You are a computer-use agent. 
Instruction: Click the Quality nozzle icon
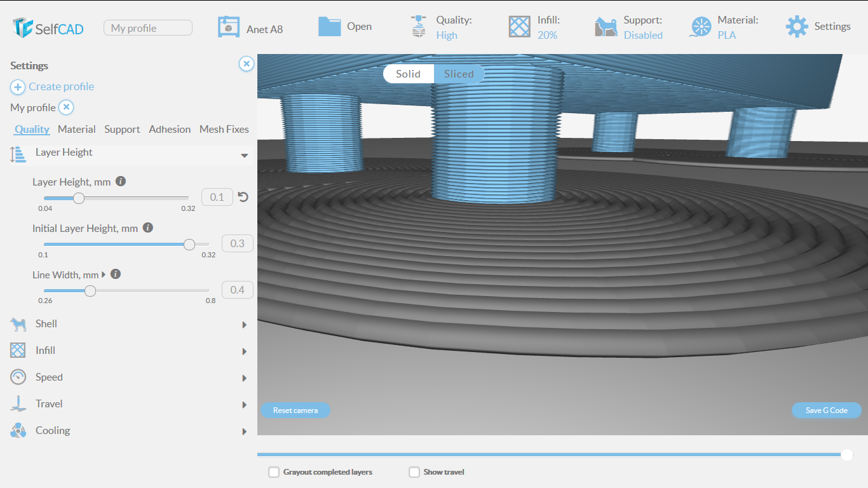(418, 27)
